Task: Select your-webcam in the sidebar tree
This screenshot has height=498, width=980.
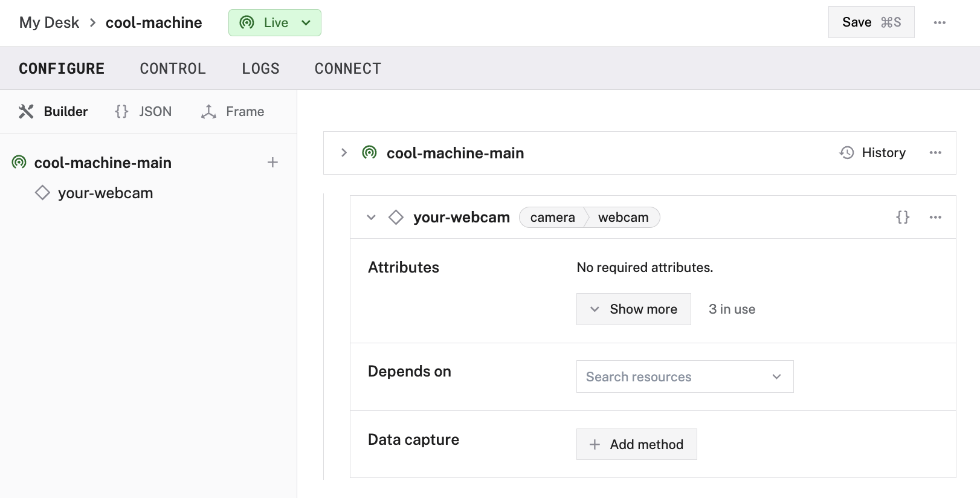Action: pos(105,193)
